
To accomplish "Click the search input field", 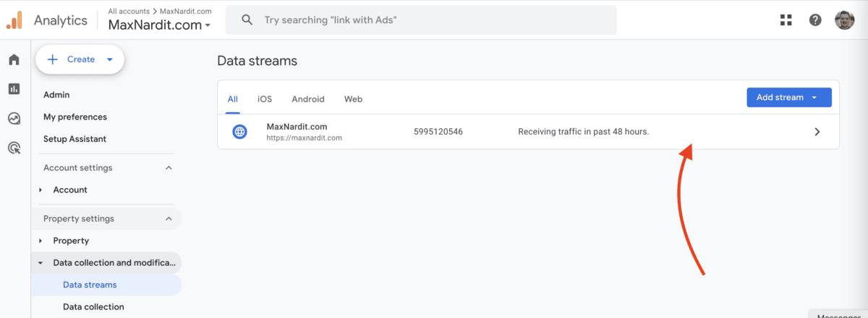I will [421, 20].
